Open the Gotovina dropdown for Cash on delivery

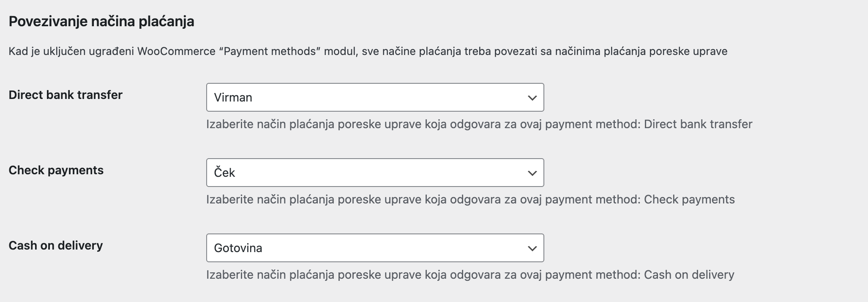click(x=374, y=248)
